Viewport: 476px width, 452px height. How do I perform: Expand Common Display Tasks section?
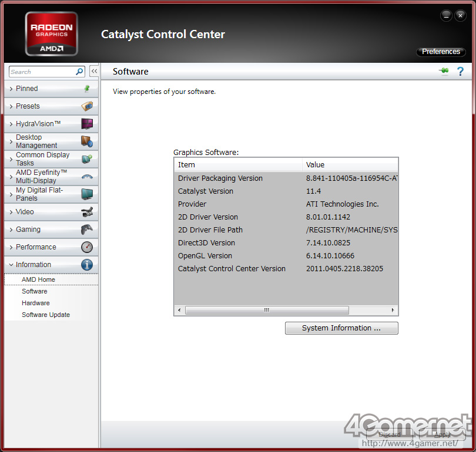[x=51, y=159]
